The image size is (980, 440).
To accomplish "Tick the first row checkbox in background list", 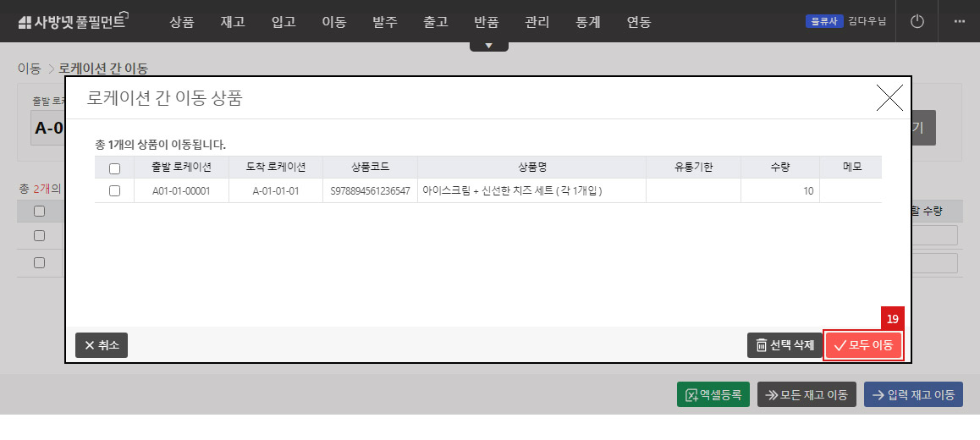I will (x=40, y=235).
